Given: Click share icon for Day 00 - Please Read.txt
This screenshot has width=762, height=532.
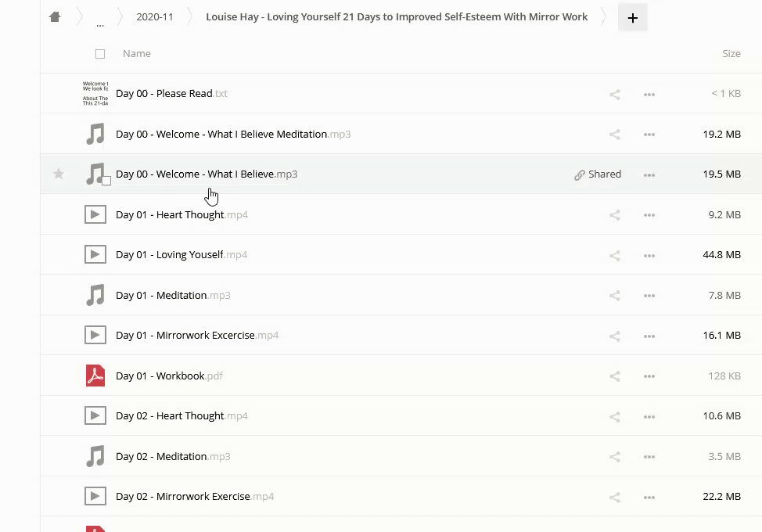Looking at the screenshot, I should tap(615, 95).
